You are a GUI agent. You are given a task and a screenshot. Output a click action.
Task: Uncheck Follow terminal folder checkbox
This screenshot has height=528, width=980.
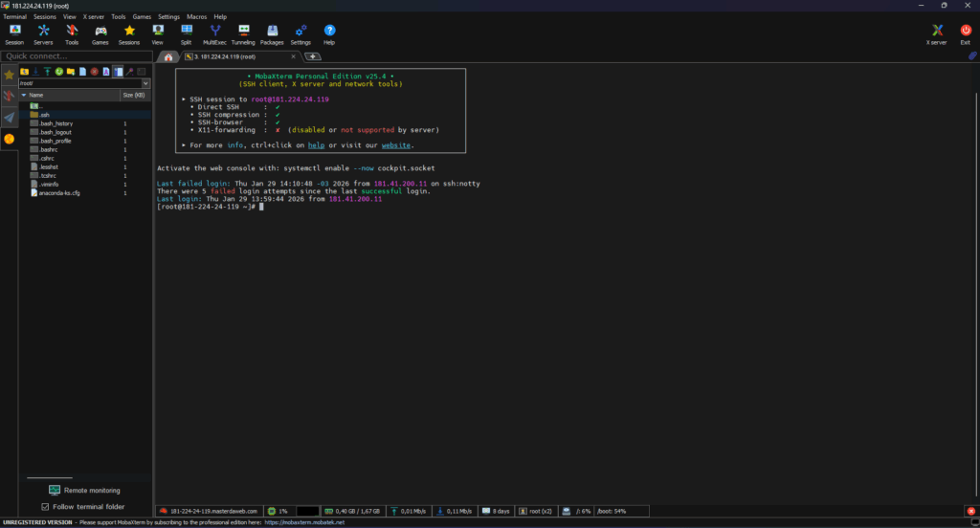click(x=45, y=506)
